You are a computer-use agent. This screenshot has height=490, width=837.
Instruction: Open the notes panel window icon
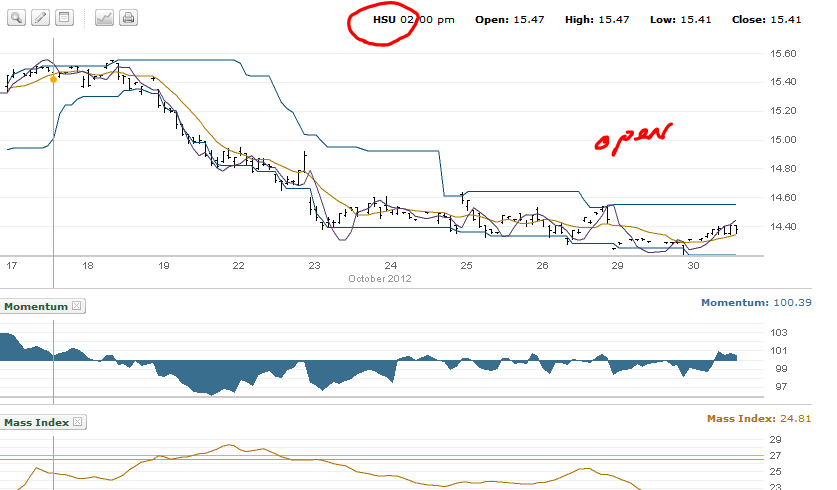tap(64, 18)
